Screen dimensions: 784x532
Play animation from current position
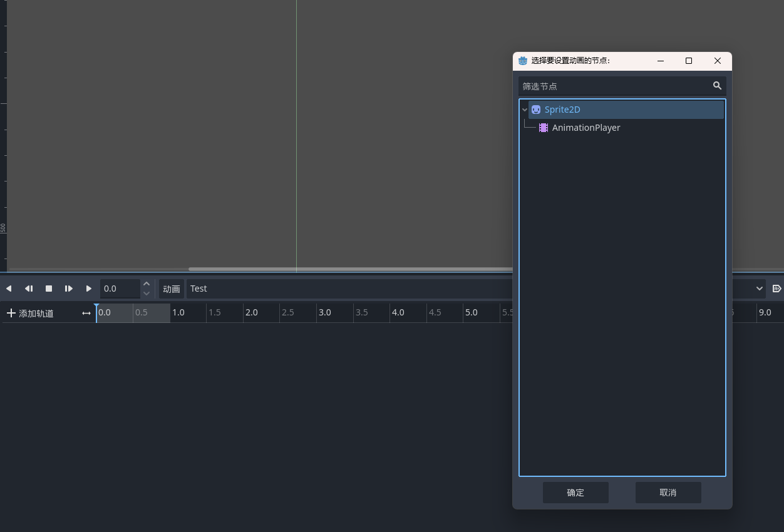point(89,289)
